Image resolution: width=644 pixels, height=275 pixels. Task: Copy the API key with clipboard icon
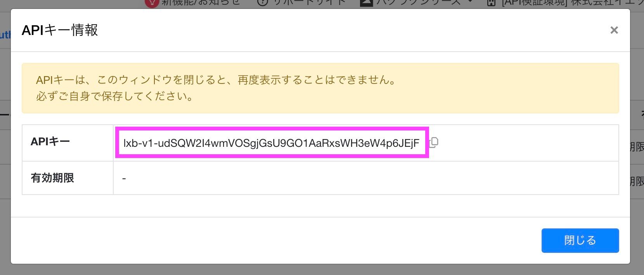pos(434,142)
